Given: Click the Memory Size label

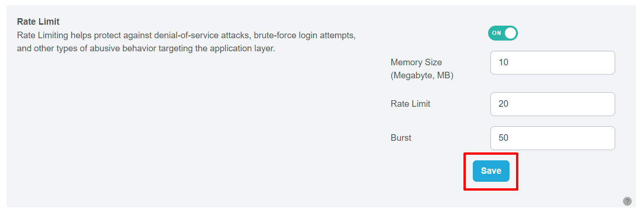Looking at the screenshot, I should pos(416,62).
